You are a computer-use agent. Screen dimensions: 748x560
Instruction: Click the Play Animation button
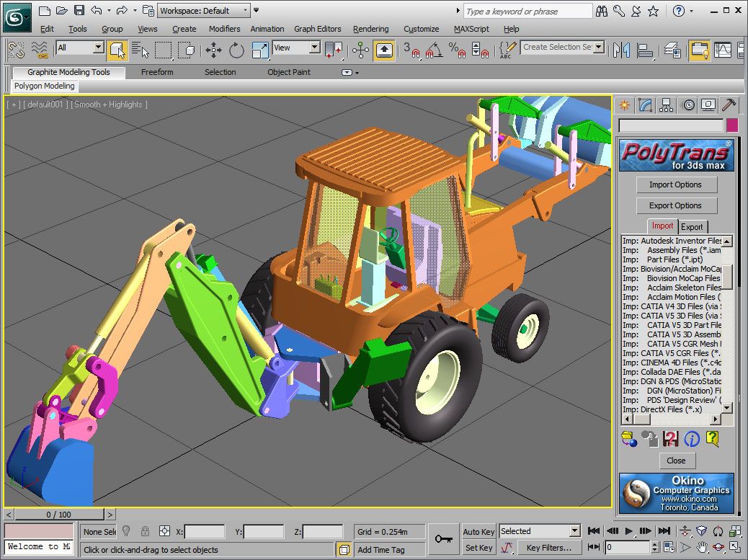coord(629,530)
